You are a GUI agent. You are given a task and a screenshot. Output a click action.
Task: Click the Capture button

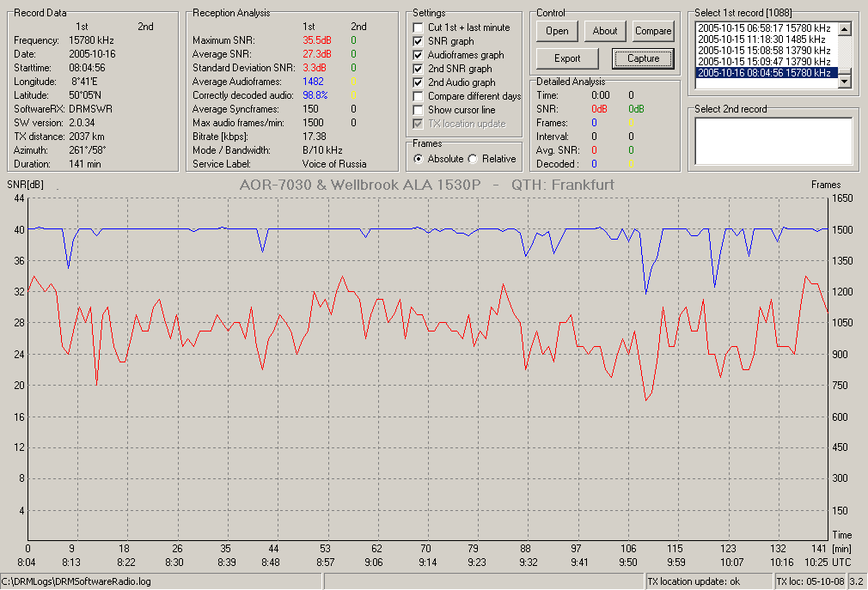pos(643,58)
